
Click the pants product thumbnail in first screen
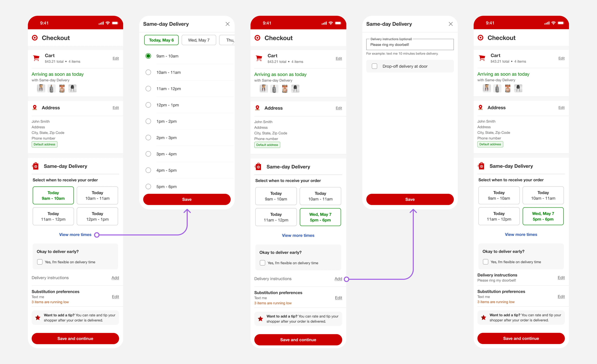41,88
